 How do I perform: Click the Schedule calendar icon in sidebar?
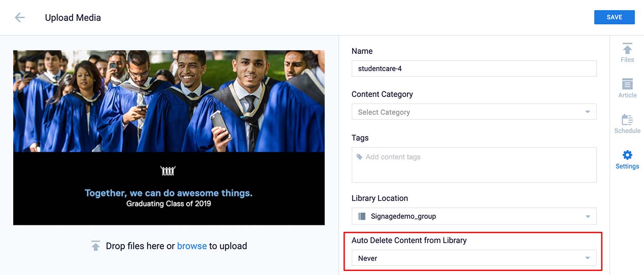pyautogui.click(x=627, y=120)
